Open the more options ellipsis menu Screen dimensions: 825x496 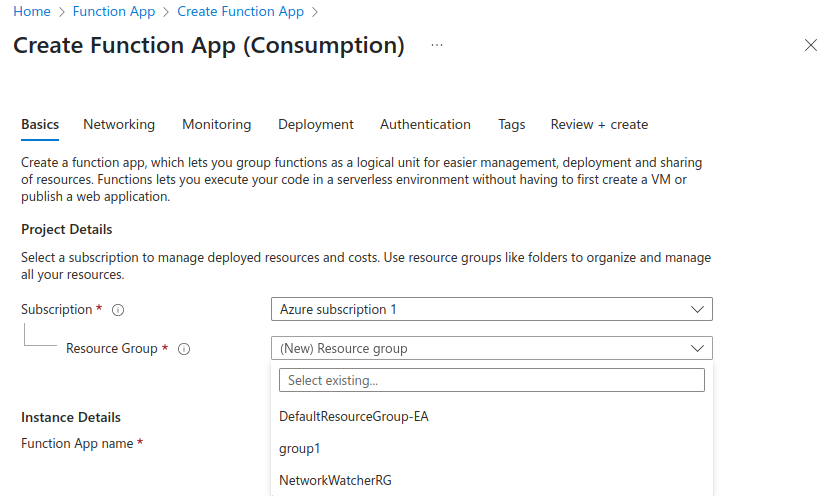coord(437,46)
